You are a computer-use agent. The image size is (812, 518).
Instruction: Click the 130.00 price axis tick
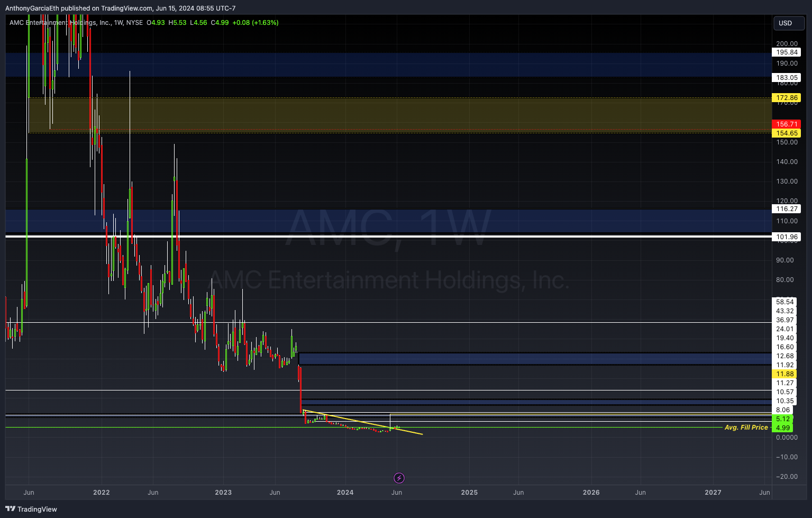pos(787,181)
